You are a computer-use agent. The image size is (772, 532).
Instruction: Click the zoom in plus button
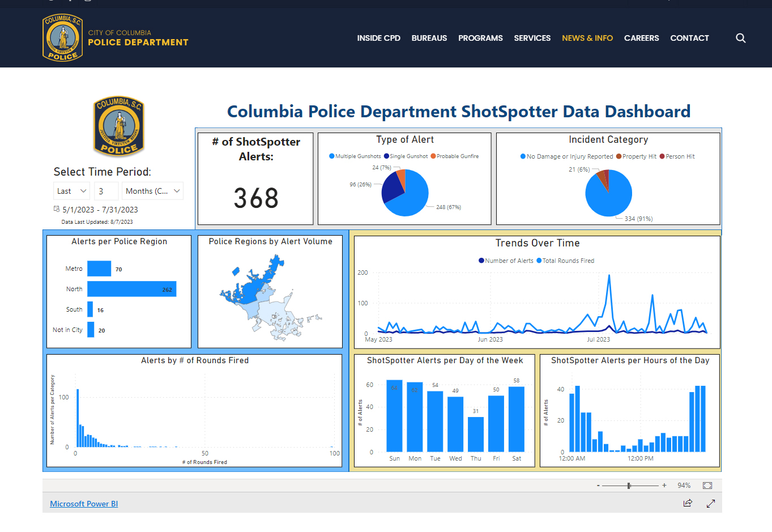[x=664, y=486]
